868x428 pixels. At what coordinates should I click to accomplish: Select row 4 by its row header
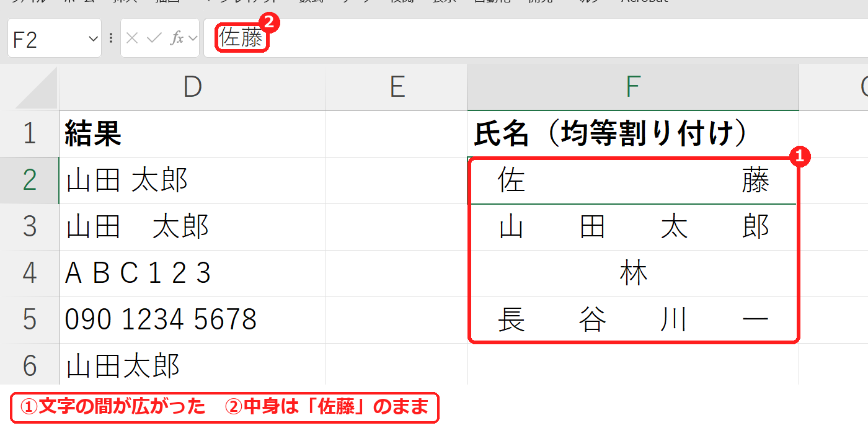29,274
